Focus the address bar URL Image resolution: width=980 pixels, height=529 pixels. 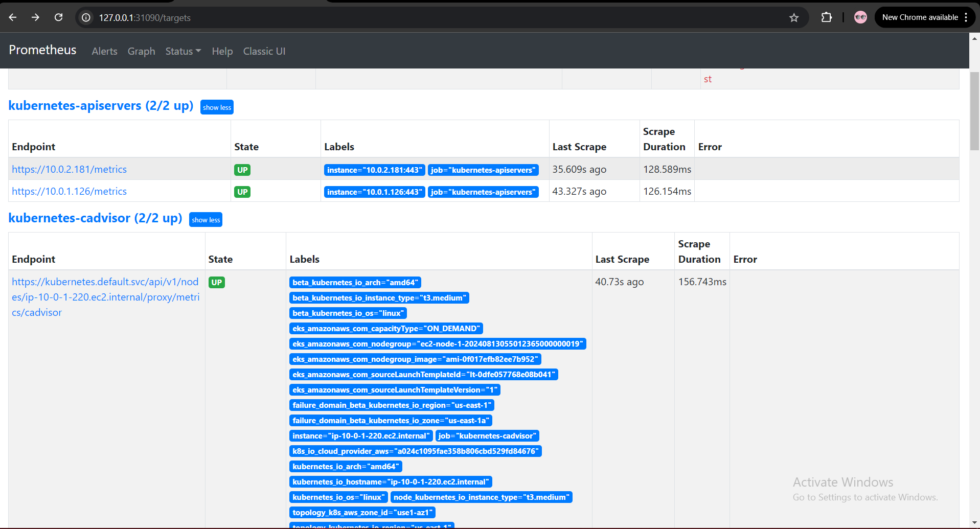145,18
